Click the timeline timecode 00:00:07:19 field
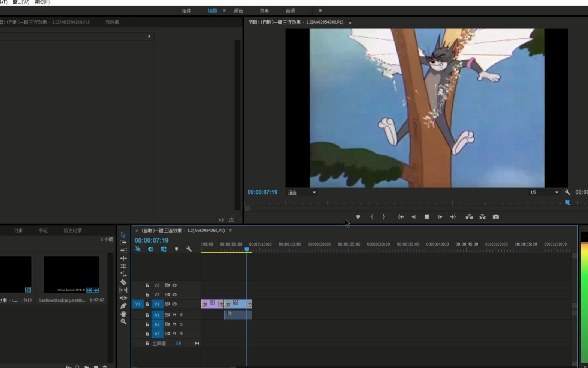Image resolution: width=588 pixels, height=368 pixels. [x=151, y=240]
